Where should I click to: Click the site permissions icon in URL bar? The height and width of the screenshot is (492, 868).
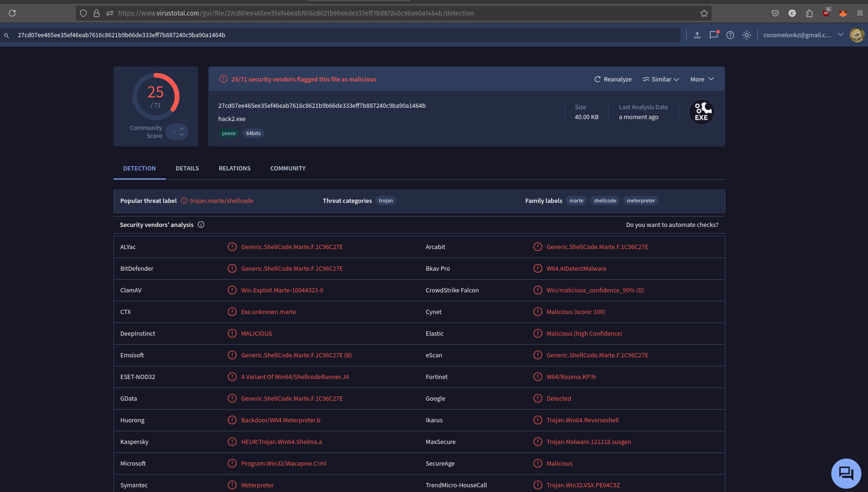pyautogui.click(x=110, y=13)
